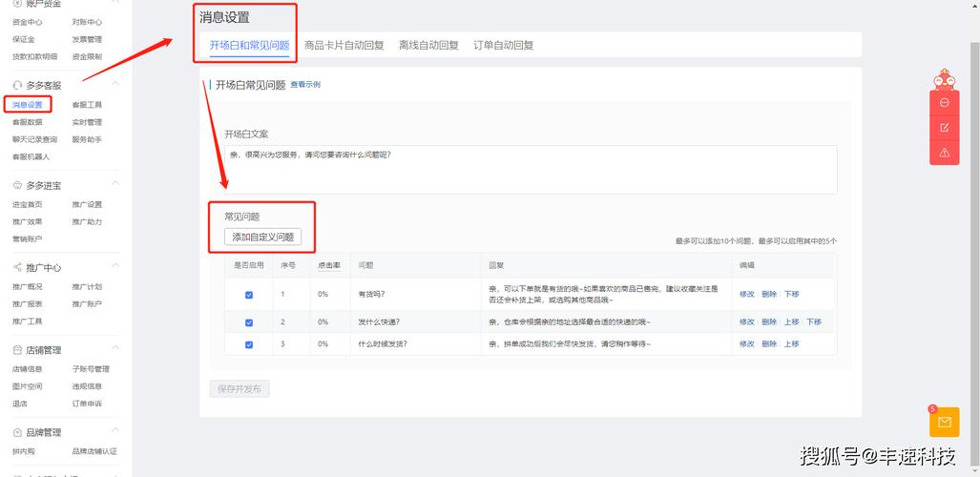
Task: Uncheck the 什么时候发货？ question checkbox
Action: click(x=249, y=344)
